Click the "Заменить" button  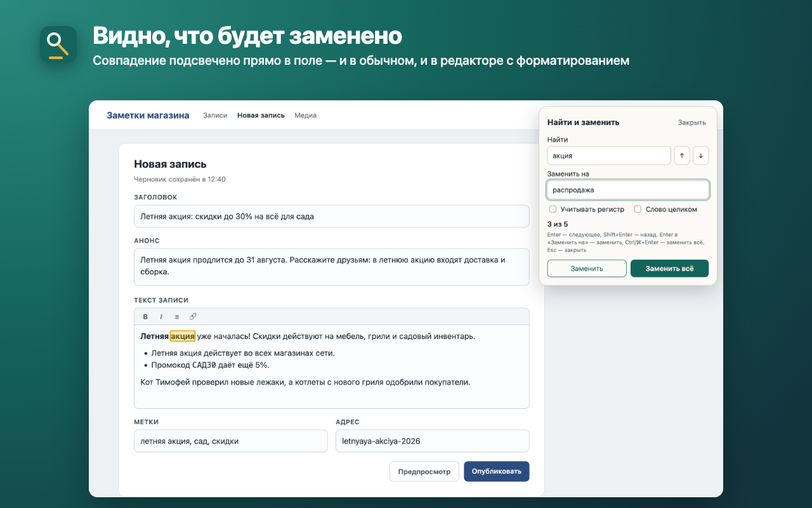coord(587,269)
